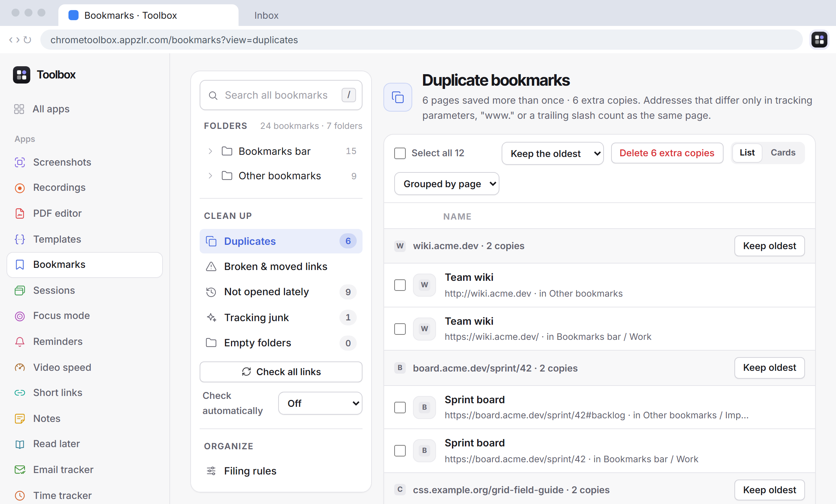The width and height of the screenshot is (836, 504).
Task: Click the Duplicate bookmarks header copy icon
Action: pyautogui.click(x=398, y=97)
